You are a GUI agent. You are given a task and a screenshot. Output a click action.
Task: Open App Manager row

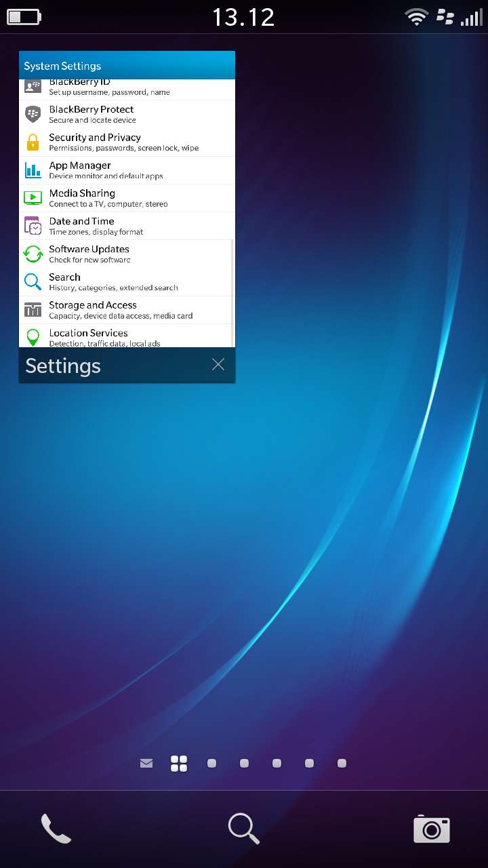(x=127, y=170)
